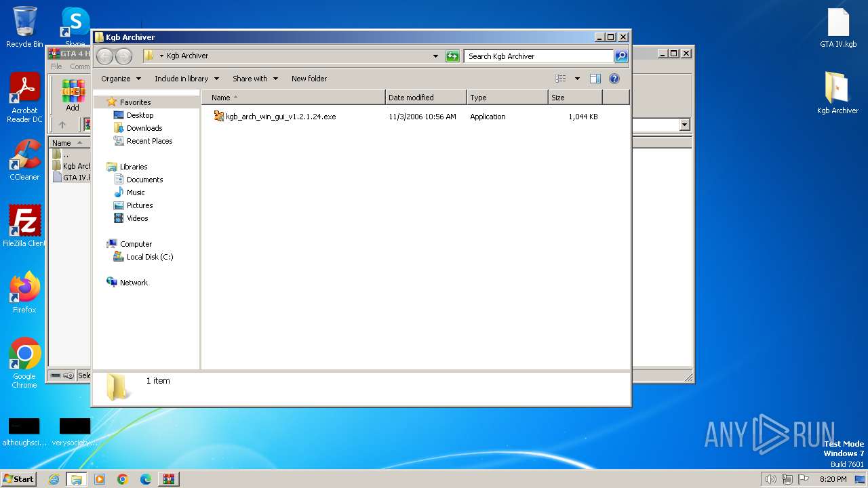The width and height of the screenshot is (868, 488).
Task: Open address bar history dropdown arrow
Action: (435, 56)
